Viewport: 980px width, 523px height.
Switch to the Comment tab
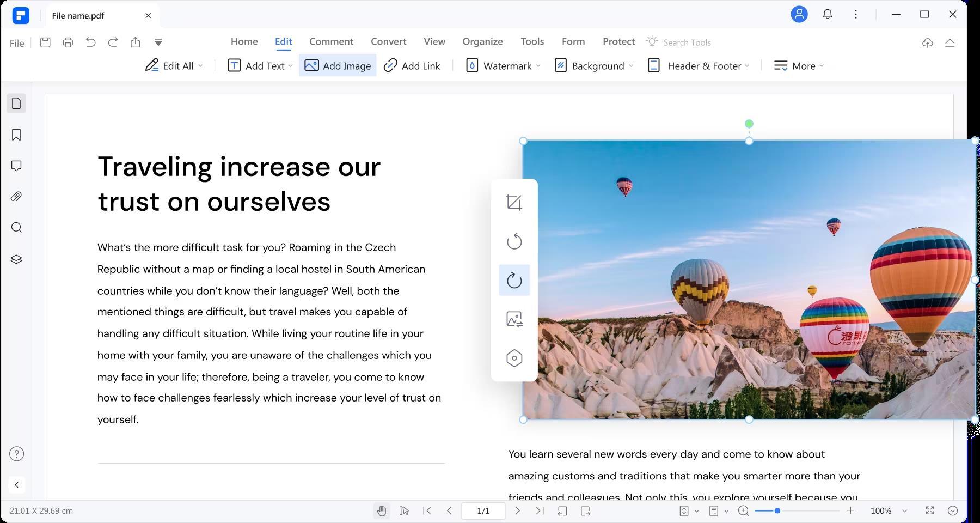click(331, 42)
